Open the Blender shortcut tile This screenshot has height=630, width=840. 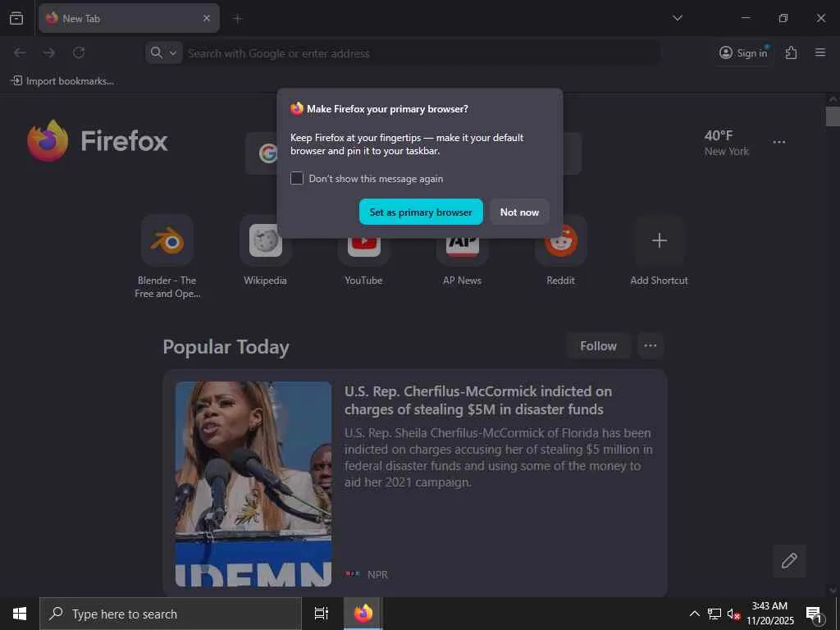coord(167,240)
